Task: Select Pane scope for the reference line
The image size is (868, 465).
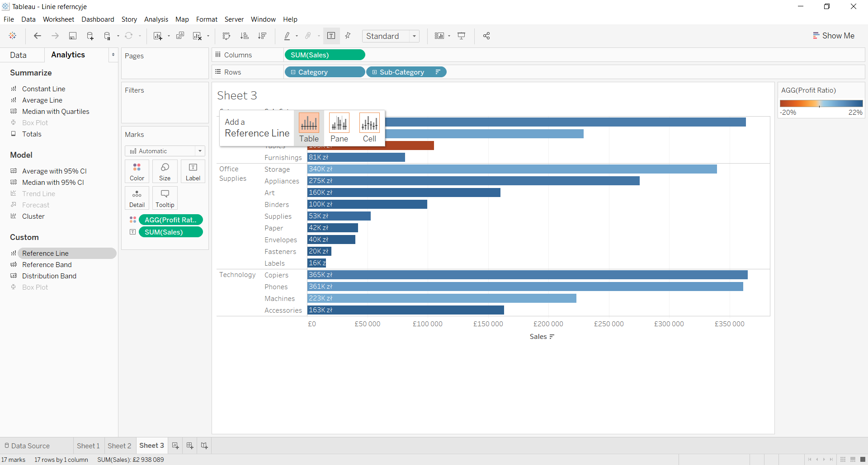Action: [339, 127]
